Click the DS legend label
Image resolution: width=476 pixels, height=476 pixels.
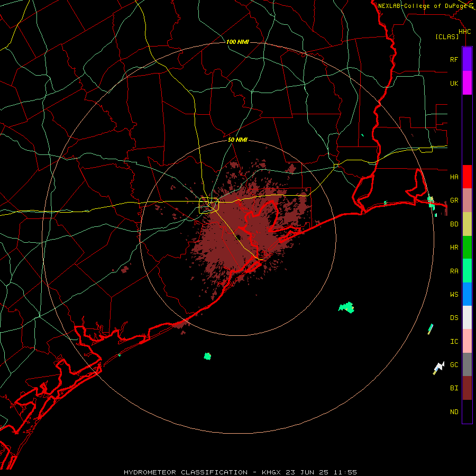(x=454, y=318)
